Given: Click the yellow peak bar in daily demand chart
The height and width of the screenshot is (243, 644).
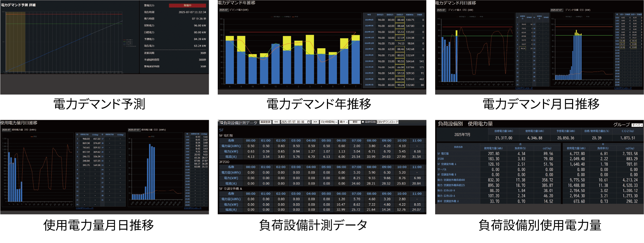Looking at the screenshot, I should 576,32.
